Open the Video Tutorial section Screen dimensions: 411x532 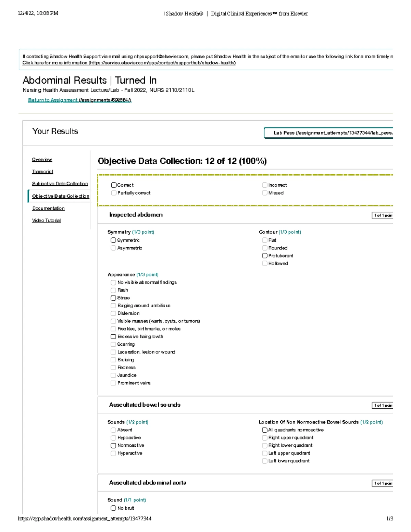(46, 220)
